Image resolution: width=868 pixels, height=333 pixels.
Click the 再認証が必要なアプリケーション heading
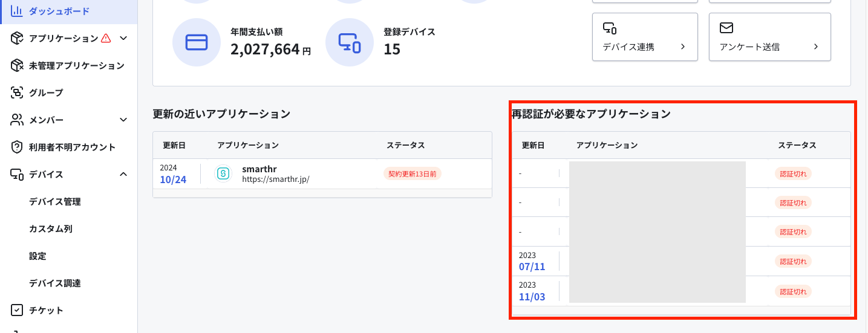click(591, 114)
